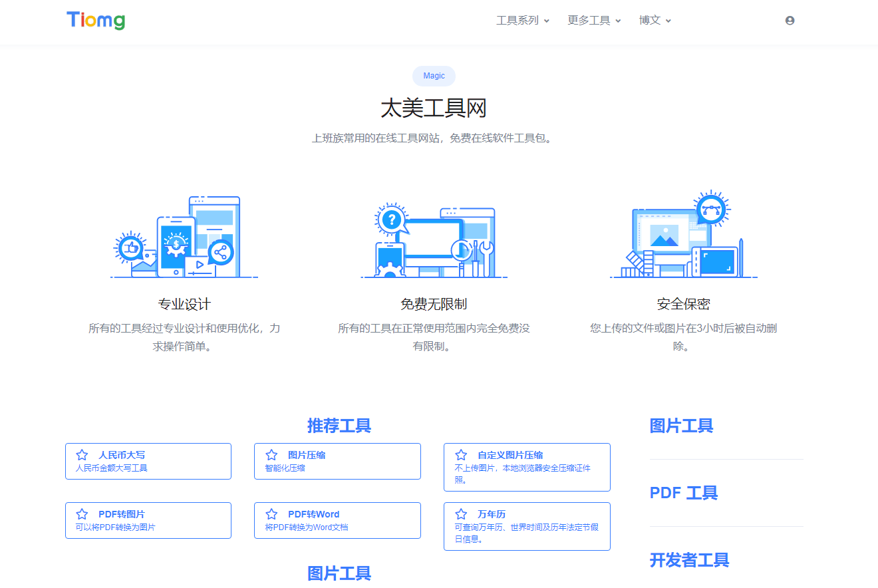878x588 pixels.
Task: Click the Magic badge
Action: point(434,76)
